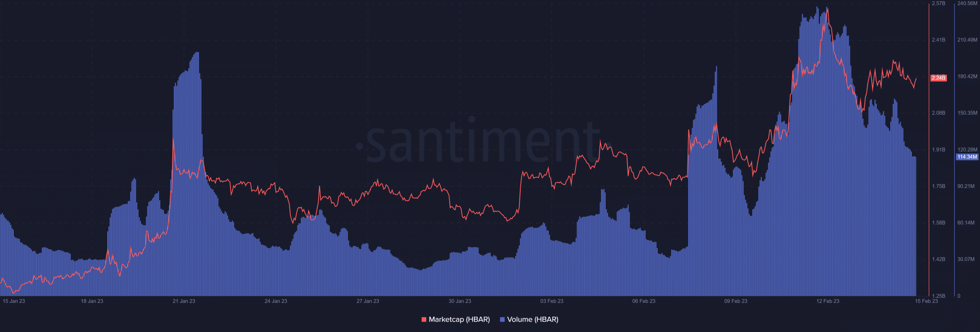The width and height of the screenshot is (980, 332).
Task: Click the 2.57B marketcap axis value
Action: coord(938,3)
